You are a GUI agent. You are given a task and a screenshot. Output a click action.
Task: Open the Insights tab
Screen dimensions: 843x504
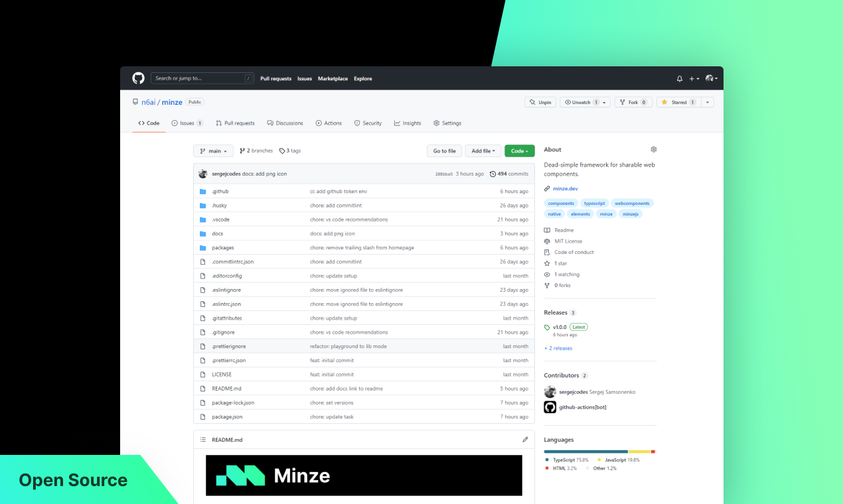tap(408, 123)
